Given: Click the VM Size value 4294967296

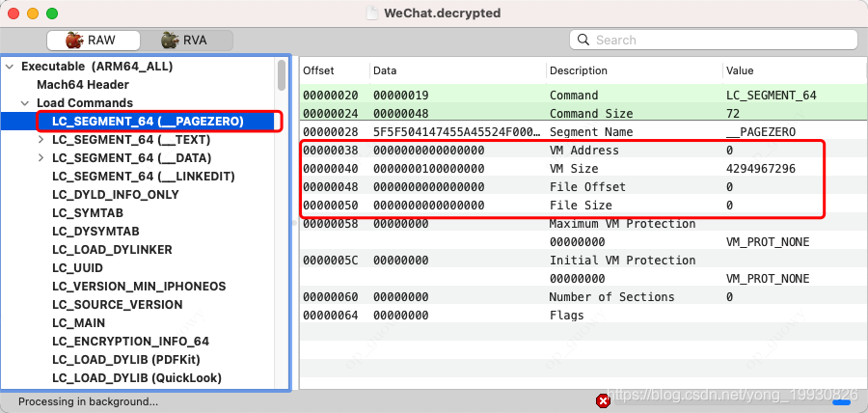Looking at the screenshot, I should tap(760, 168).
